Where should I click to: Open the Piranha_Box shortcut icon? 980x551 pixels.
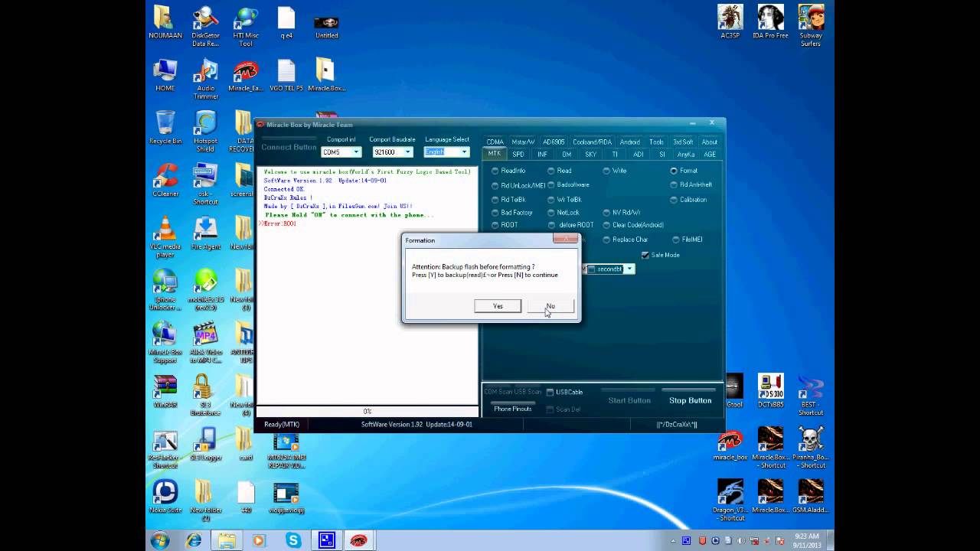pos(811,448)
